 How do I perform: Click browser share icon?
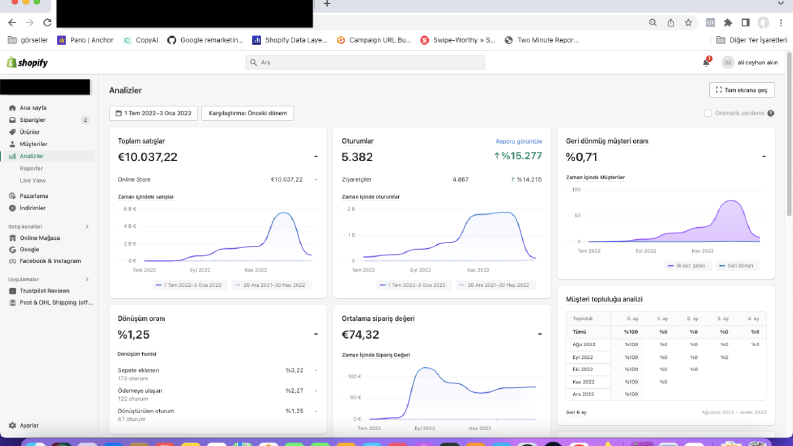click(671, 22)
